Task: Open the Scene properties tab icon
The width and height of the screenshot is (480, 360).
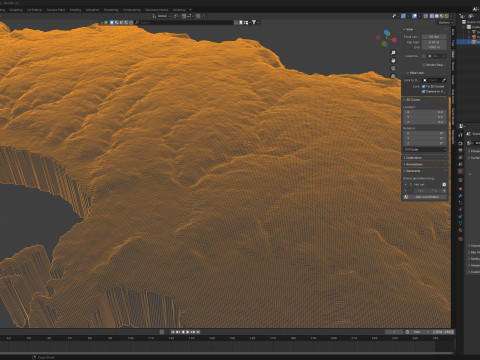Action: (460, 164)
